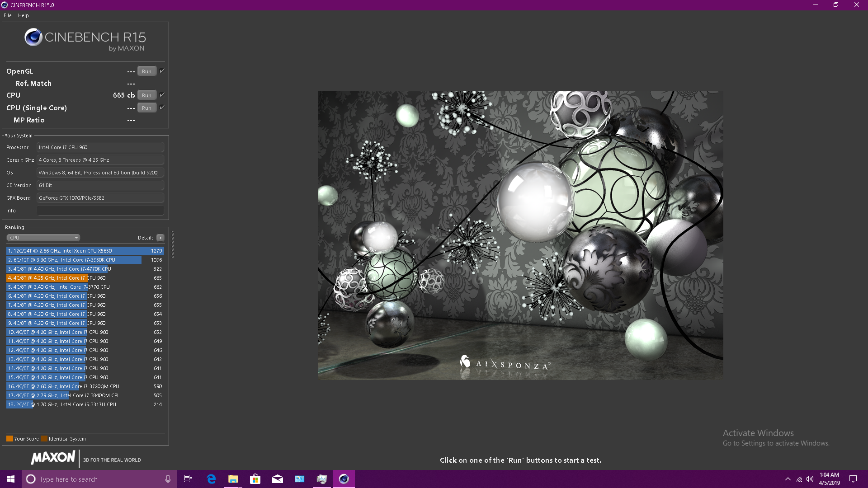Toggle the CPU test checkbox
This screenshot has width=868, height=488.
pos(162,95)
